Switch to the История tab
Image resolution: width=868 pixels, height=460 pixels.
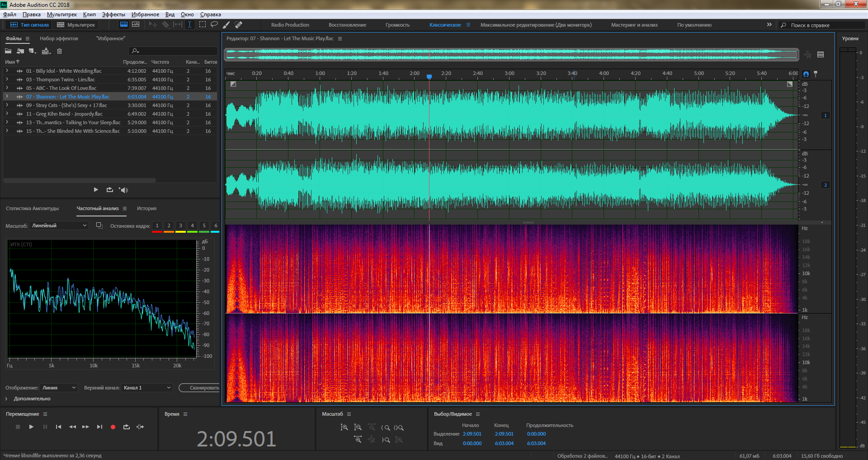coord(146,208)
